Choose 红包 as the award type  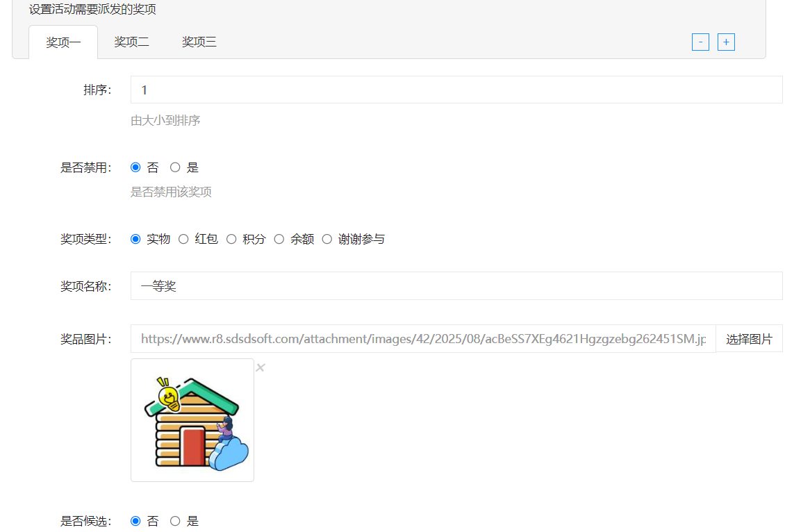click(x=183, y=238)
